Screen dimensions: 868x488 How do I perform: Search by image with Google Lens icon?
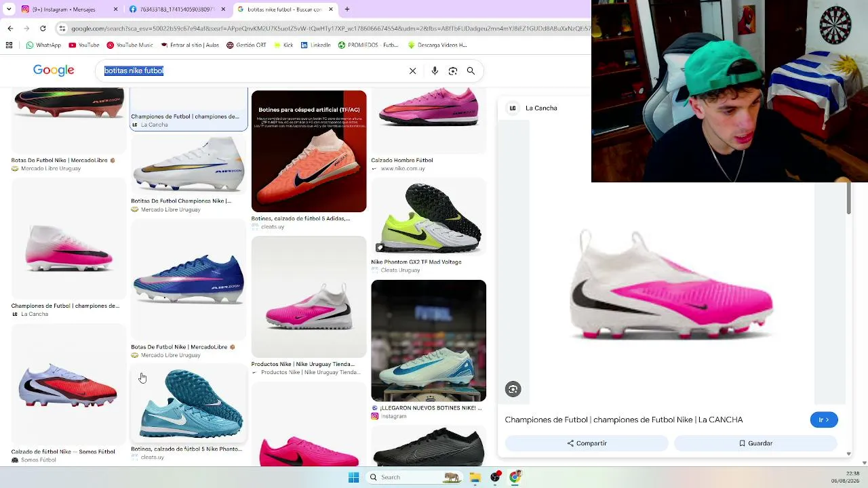(x=453, y=70)
